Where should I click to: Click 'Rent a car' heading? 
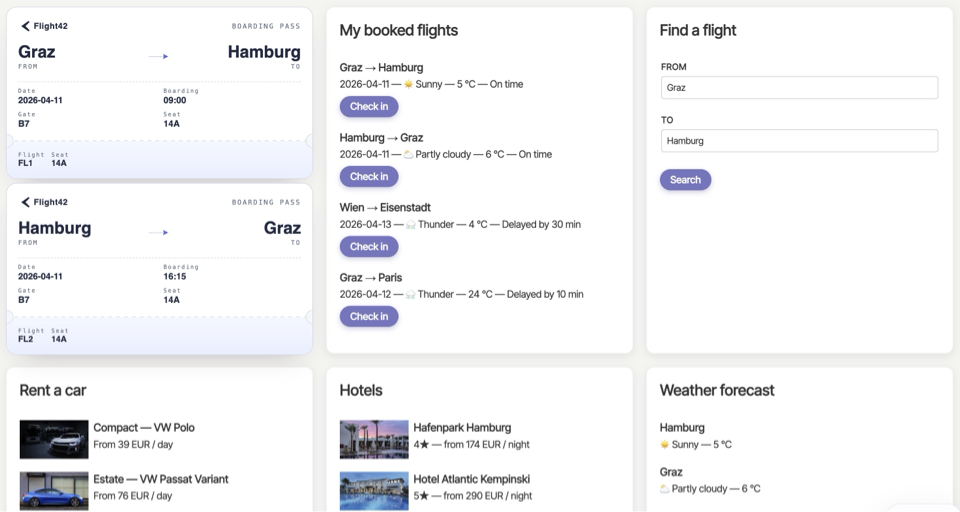(x=53, y=391)
